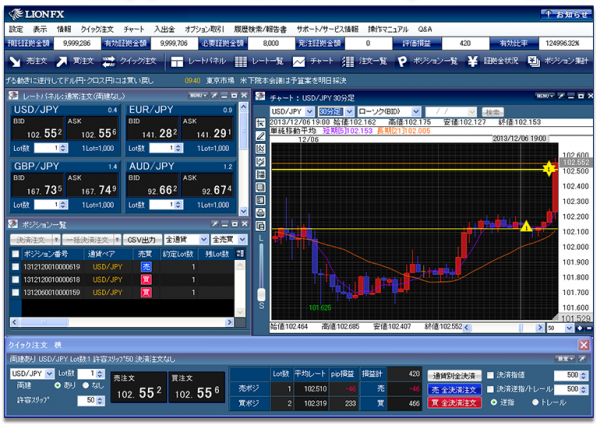Viewport: 600px width, 425px height.
Task: Open the 表示 menu
Action: click(40, 29)
